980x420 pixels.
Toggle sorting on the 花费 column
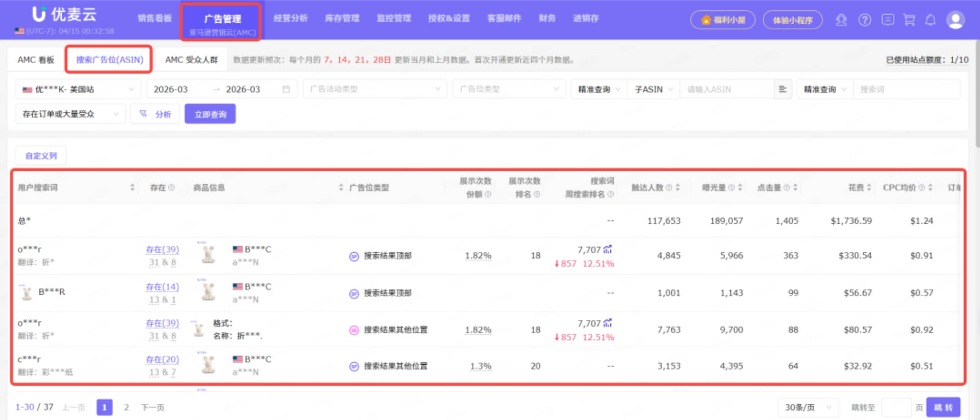869,187
